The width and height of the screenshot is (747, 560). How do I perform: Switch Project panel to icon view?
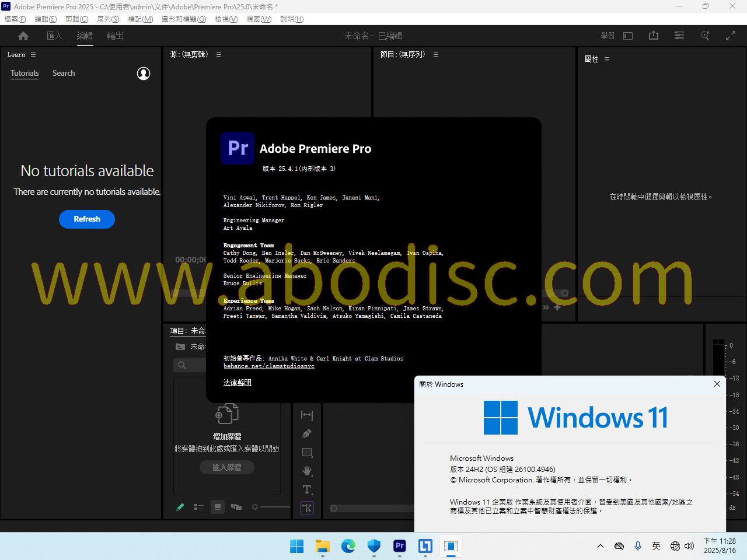[218, 507]
